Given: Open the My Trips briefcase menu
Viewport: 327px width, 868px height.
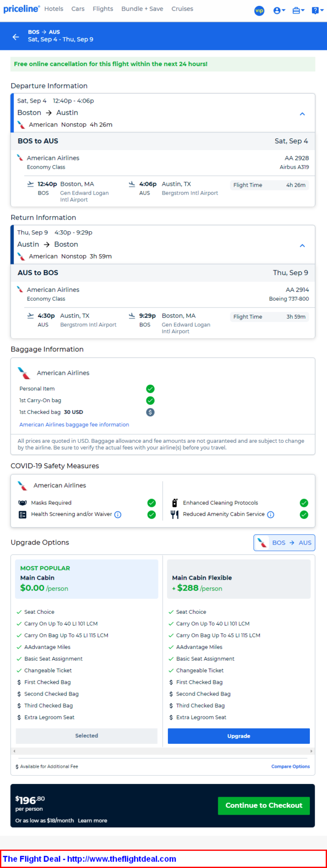Looking at the screenshot, I should click(x=298, y=10).
